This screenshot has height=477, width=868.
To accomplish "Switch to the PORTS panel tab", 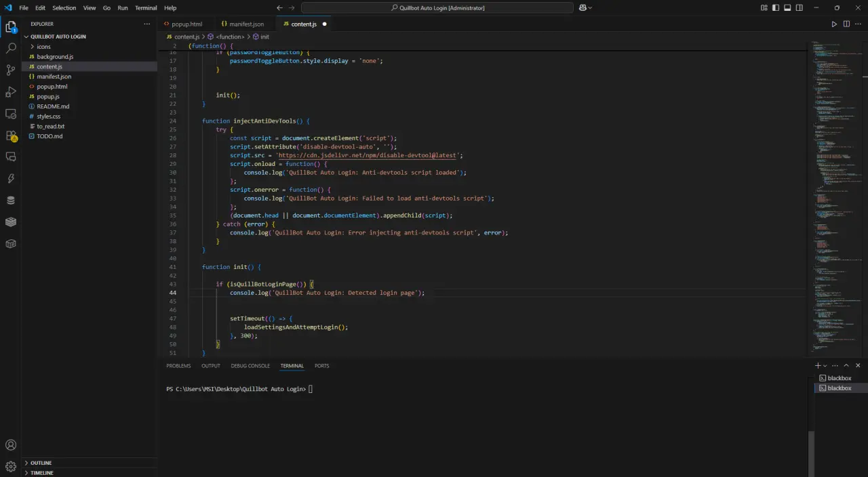I will pos(321,365).
